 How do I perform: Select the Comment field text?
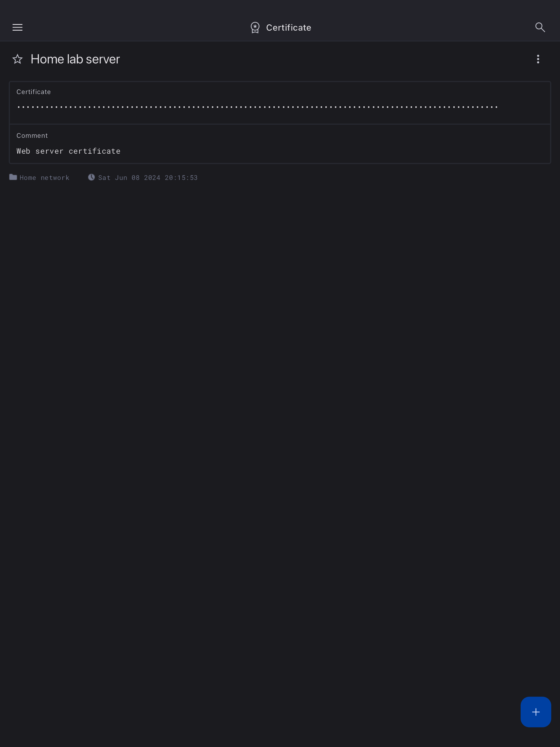pyautogui.click(x=69, y=151)
